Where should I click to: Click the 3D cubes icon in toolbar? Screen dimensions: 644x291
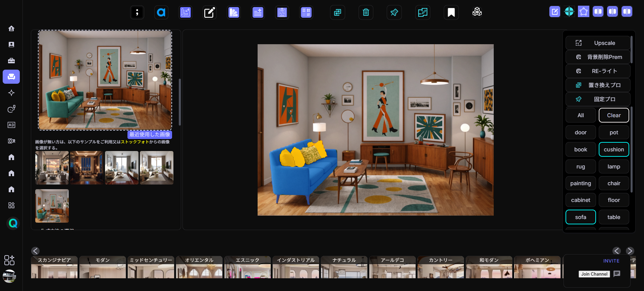click(x=477, y=12)
